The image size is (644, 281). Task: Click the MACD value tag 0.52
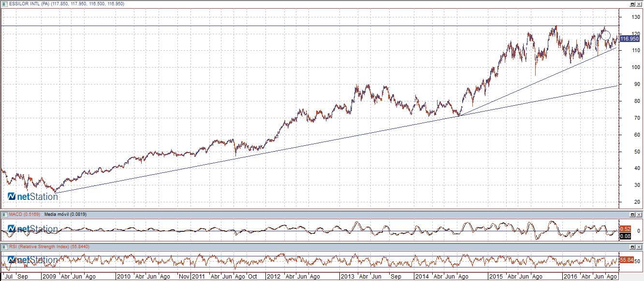(x=625, y=229)
